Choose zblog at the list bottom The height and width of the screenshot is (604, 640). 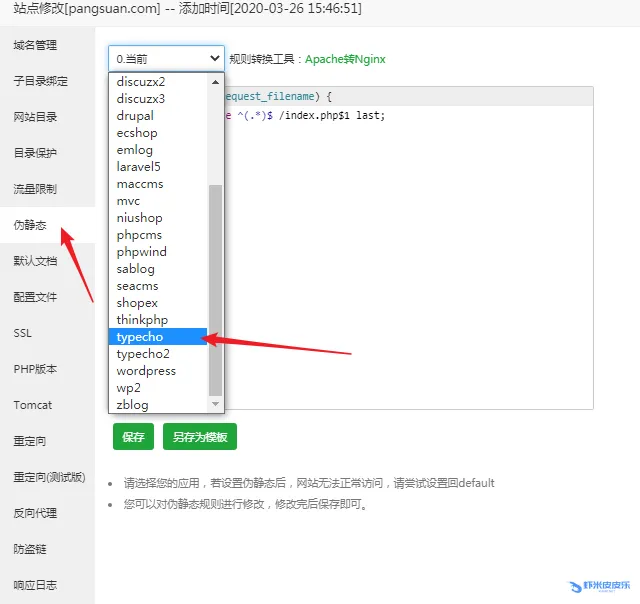(x=132, y=404)
